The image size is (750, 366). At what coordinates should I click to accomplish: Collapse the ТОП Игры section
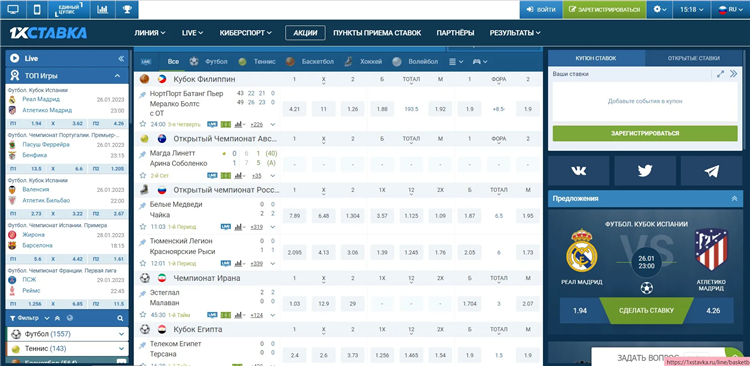[x=118, y=76]
